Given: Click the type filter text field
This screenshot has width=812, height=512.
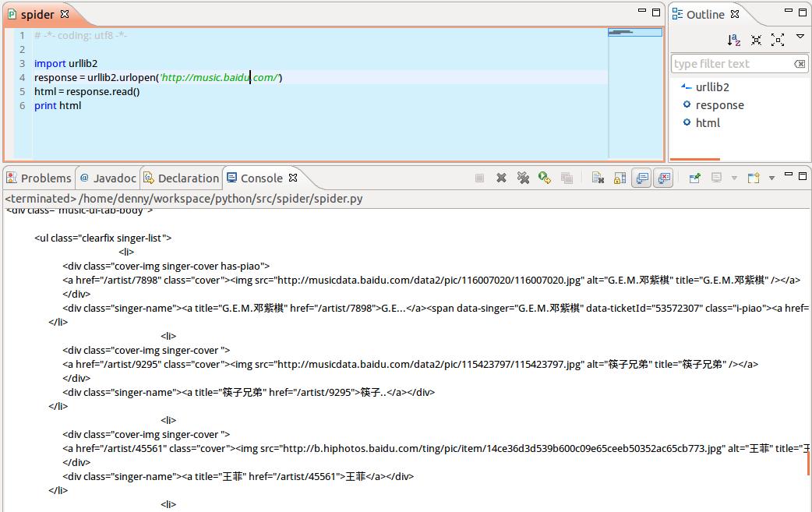Looking at the screenshot, I should [731, 64].
